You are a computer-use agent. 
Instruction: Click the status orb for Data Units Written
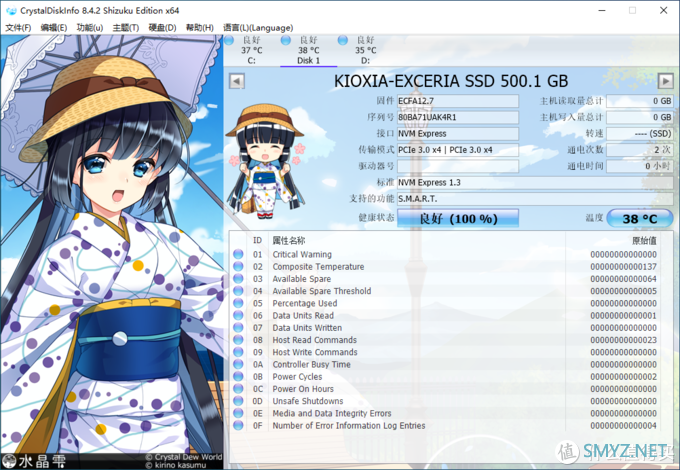(x=238, y=328)
